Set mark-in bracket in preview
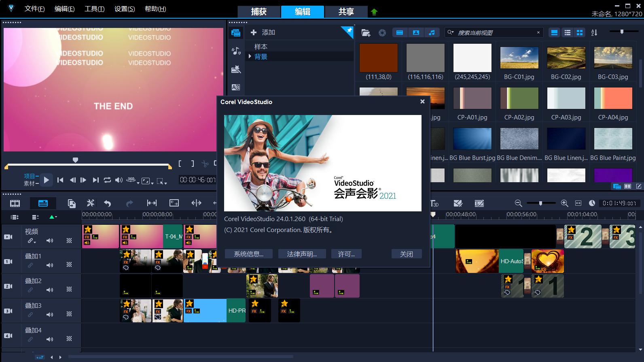644x362 pixels. coord(180,164)
